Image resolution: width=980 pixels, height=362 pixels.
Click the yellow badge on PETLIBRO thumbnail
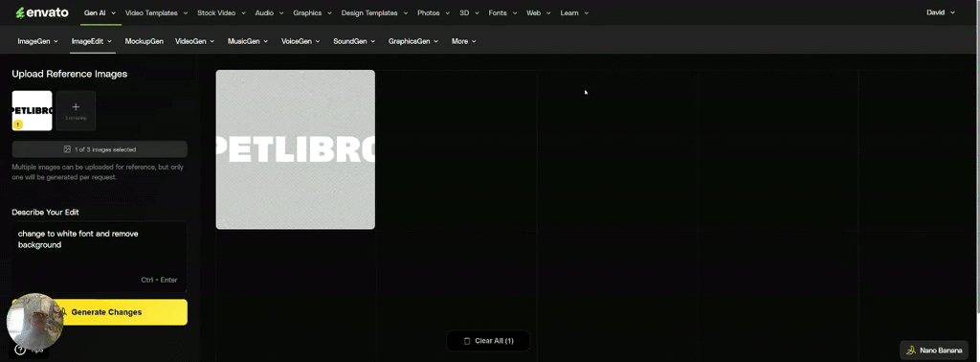coord(18,124)
